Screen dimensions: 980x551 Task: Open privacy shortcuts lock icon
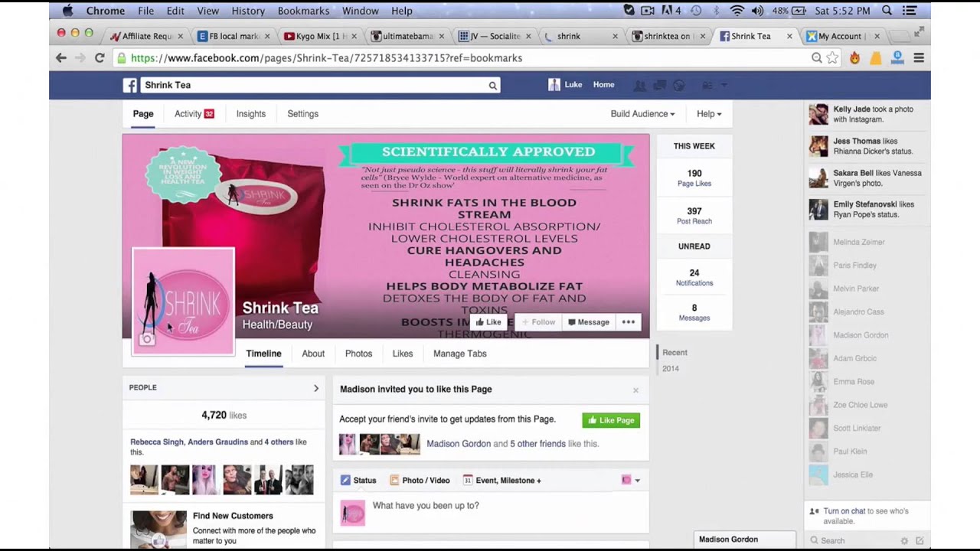(x=707, y=85)
